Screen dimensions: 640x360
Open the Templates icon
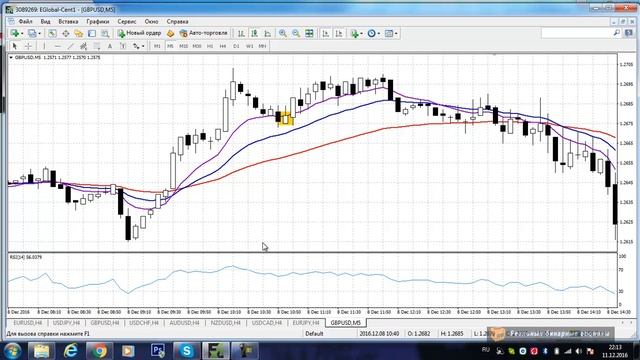[389, 33]
